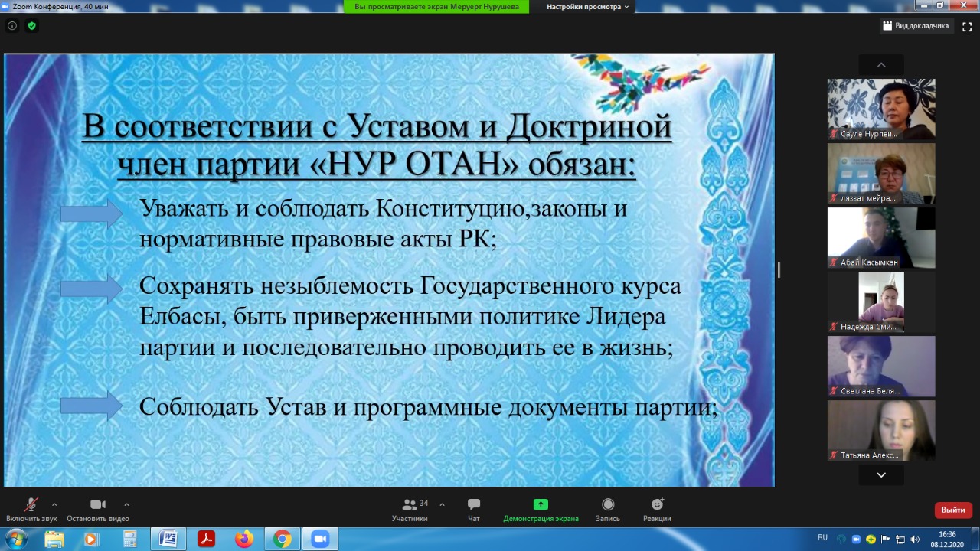Select Надежда Сми video thumbnail

click(881, 302)
